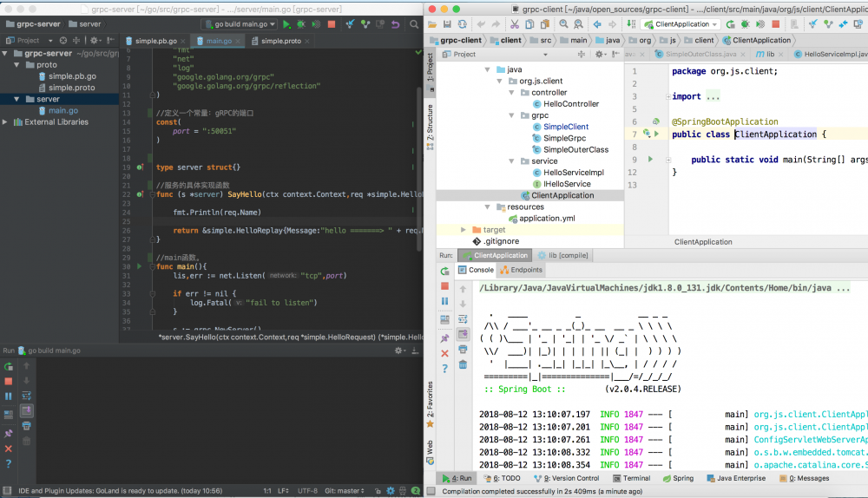Click the debug bug icon in GoLand toolbar
The width and height of the screenshot is (868, 498).
[300, 25]
